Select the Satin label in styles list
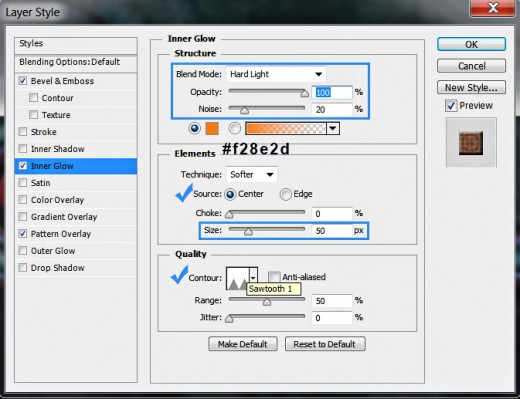Viewport: 520px width, 399px height. (40, 183)
